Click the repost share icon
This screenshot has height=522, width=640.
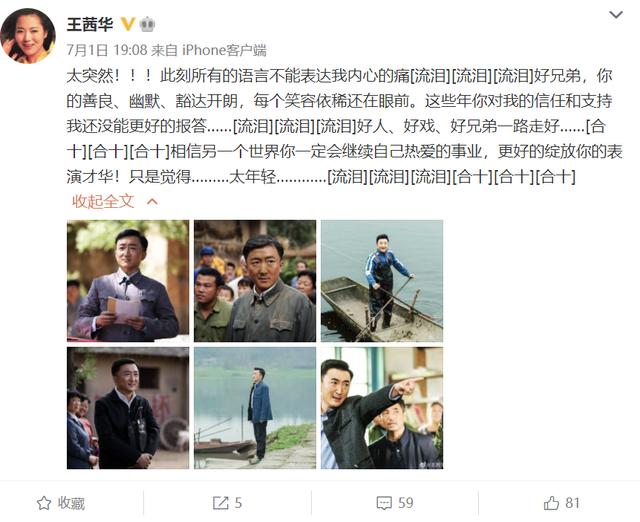(220, 503)
